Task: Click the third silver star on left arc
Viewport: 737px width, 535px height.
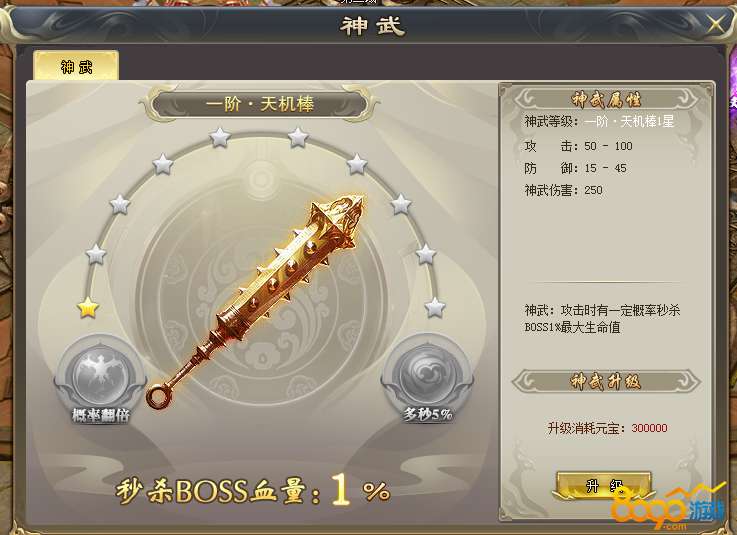Action: pos(119,205)
